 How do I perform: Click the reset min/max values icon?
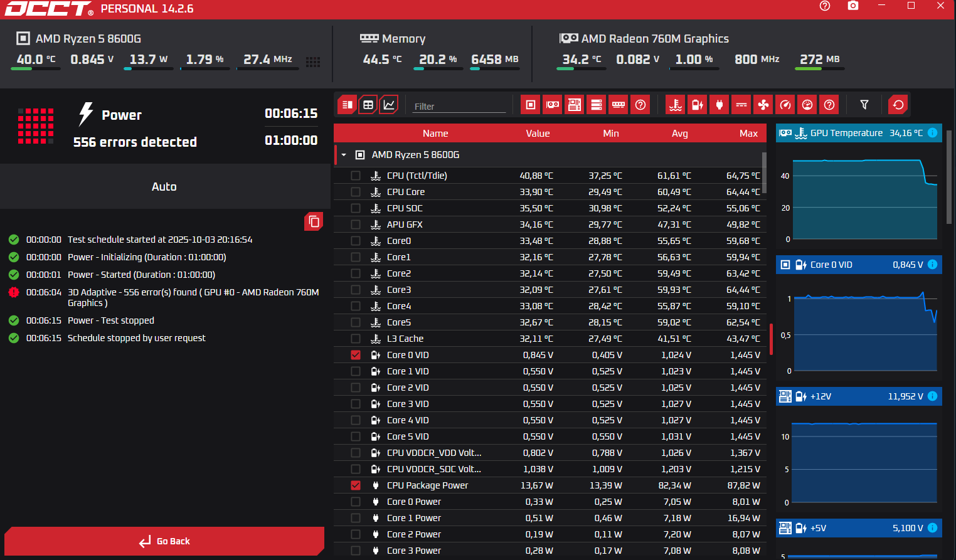point(898,105)
